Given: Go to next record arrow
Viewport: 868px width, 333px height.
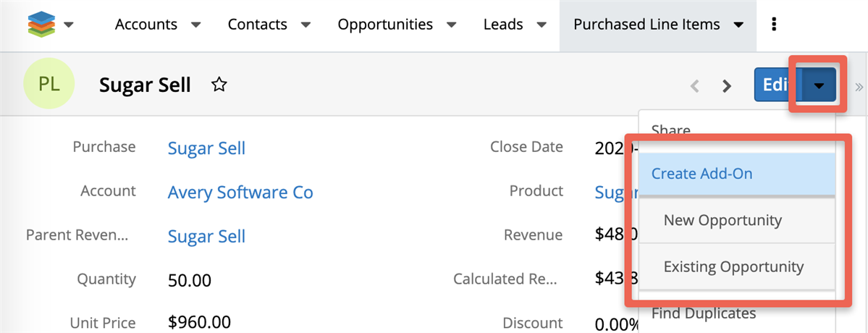Looking at the screenshot, I should tap(726, 86).
